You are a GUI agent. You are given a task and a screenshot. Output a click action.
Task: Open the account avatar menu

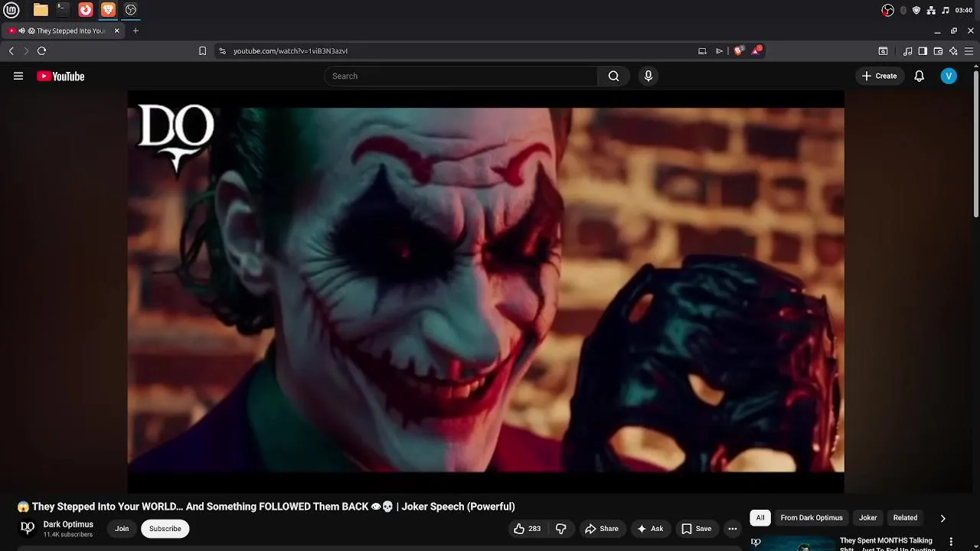pyautogui.click(x=949, y=76)
